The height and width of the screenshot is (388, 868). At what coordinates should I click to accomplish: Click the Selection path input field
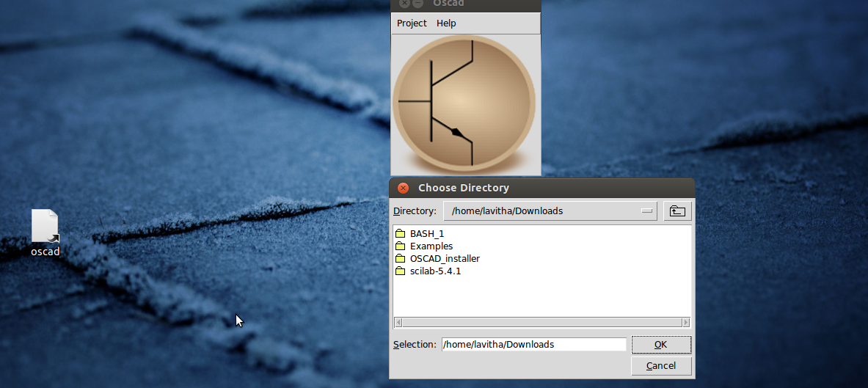point(533,344)
